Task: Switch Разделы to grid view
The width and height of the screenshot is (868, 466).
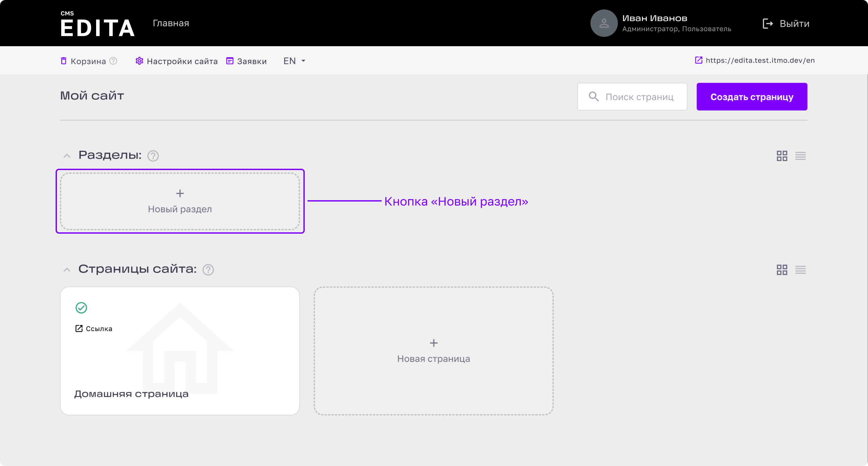Action: pos(782,156)
